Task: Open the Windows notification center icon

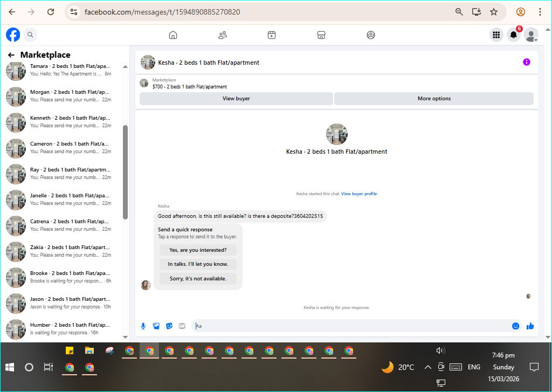Action: coord(534,367)
